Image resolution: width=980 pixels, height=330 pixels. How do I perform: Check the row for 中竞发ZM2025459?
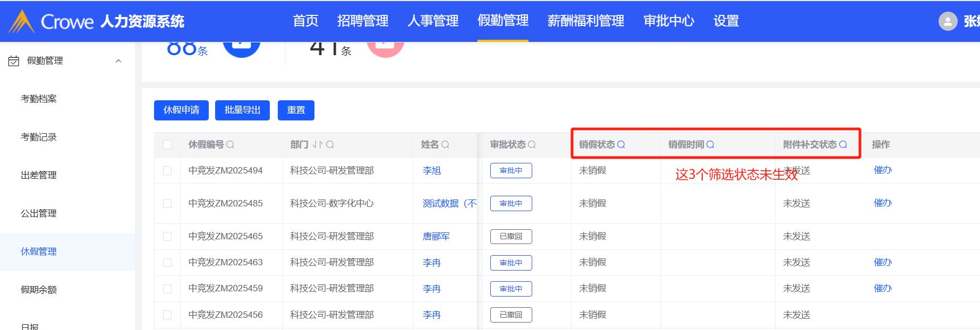pos(167,288)
